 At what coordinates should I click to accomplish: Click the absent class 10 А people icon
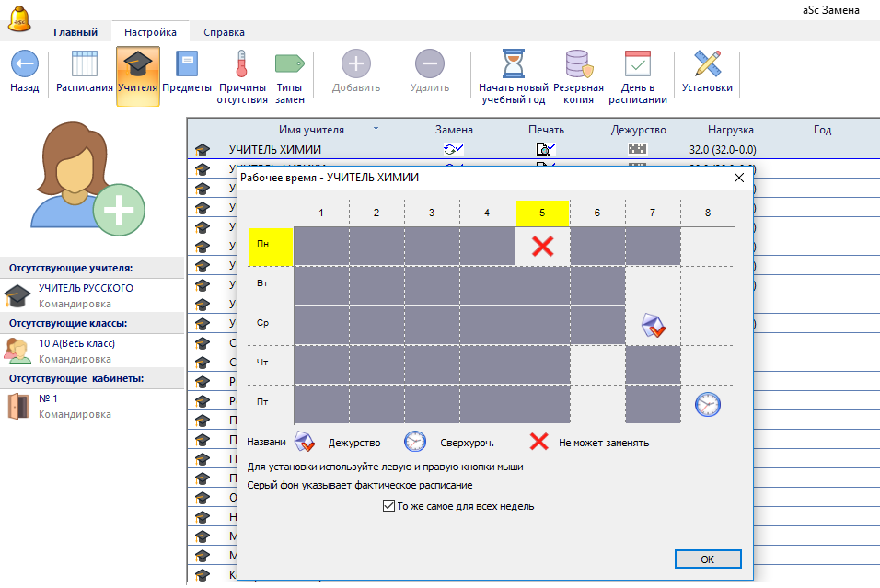pos(17,351)
